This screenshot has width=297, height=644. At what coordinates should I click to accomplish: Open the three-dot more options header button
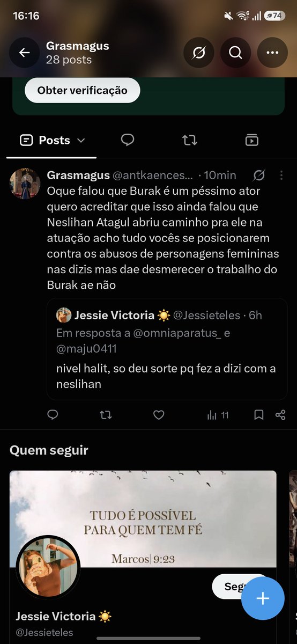(272, 53)
